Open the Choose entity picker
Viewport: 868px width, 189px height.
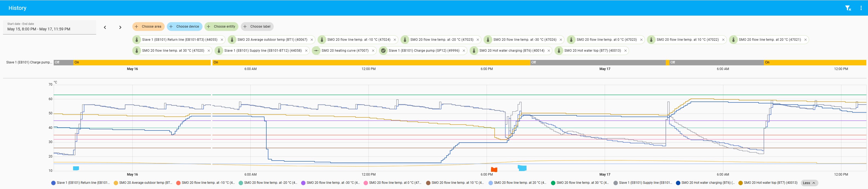[x=221, y=27]
